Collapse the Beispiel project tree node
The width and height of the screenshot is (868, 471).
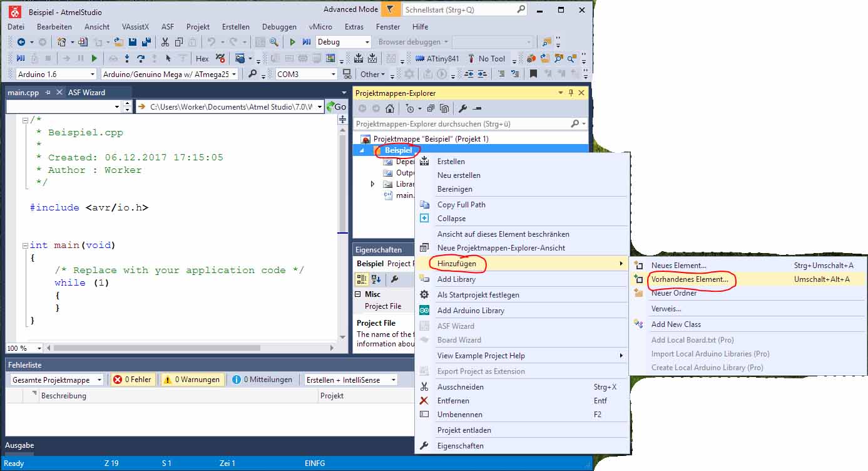pos(362,150)
